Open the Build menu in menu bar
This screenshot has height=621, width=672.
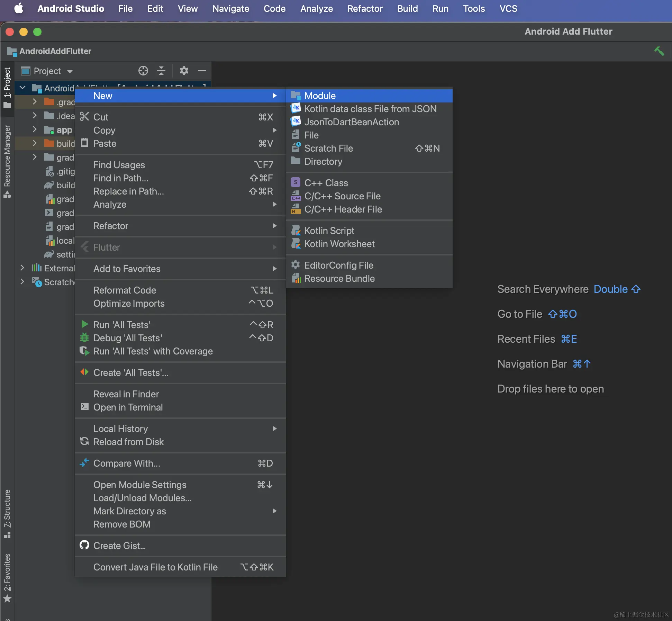[x=407, y=9]
